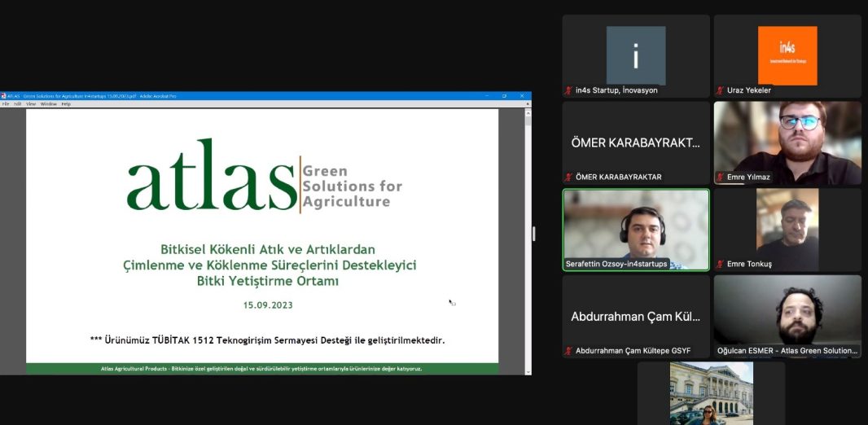Click the muted mic icon for Emre Tonkuş
This screenshot has width=868, height=425.
pyautogui.click(x=720, y=264)
